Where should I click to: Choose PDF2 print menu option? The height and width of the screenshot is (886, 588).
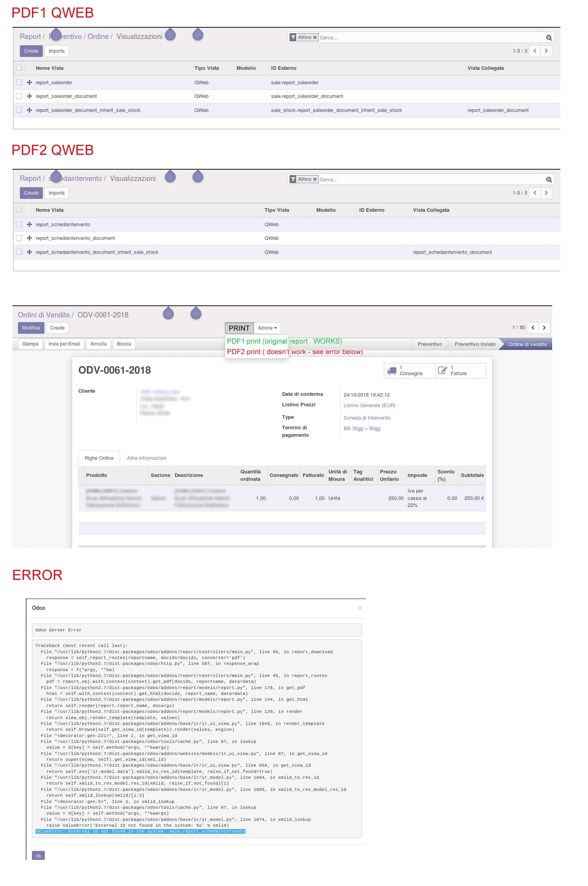(295, 352)
